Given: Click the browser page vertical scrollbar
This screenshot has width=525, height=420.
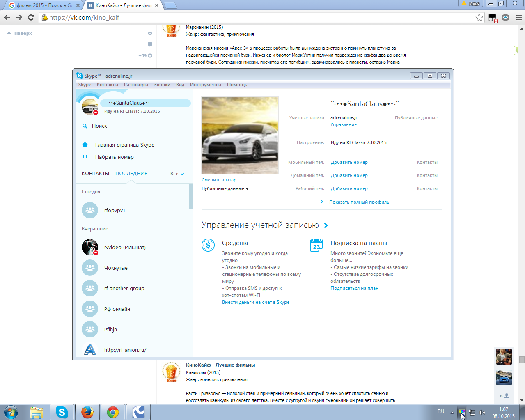Looking at the screenshot, I should (522, 360).
